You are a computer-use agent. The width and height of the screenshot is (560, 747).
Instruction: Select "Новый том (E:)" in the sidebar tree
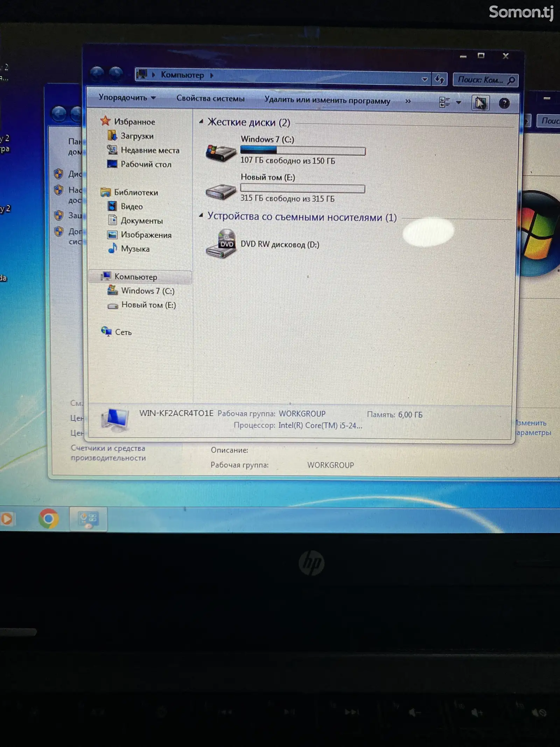click(x=148, y=305)
